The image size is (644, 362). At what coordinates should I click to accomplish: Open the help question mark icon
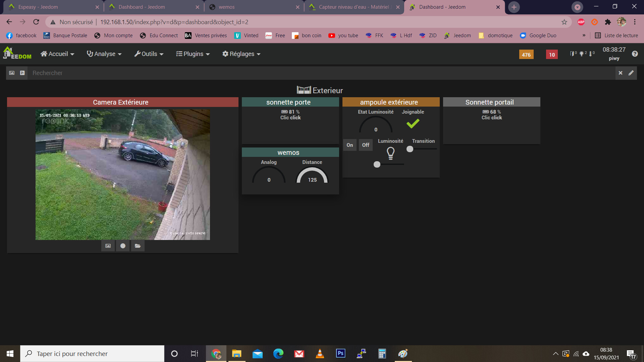point(635,54)
